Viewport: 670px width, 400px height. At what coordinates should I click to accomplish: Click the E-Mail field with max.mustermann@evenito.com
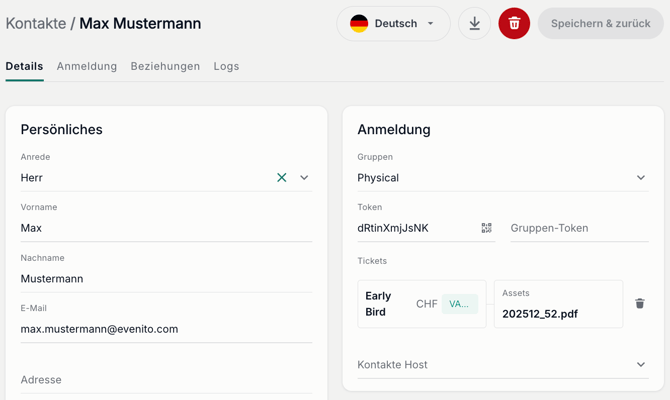[166, 329]
